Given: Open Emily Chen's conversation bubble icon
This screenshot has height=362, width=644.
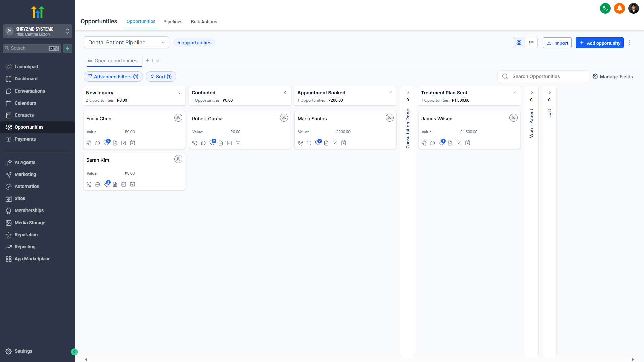Looking at the screenshot, I should (98, 143).
